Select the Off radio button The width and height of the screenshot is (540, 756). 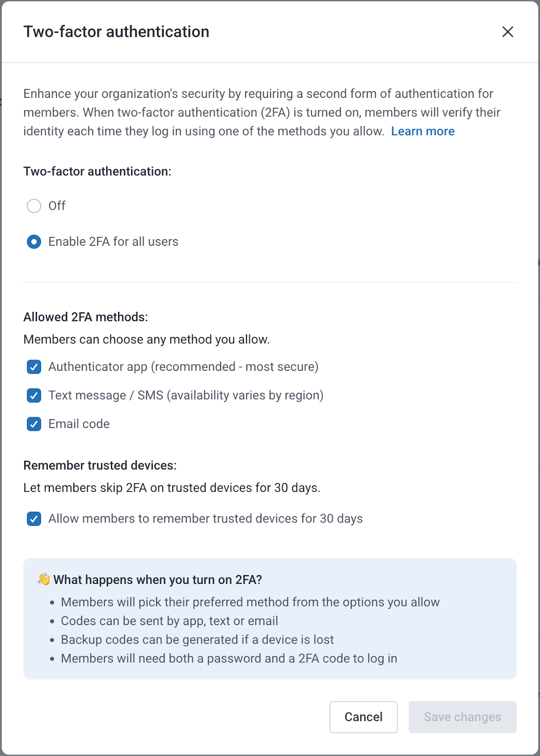(34, 206)
